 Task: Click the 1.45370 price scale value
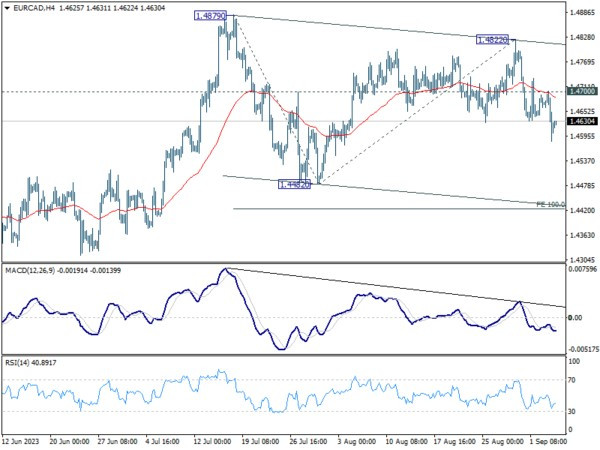tap(583, 161)
